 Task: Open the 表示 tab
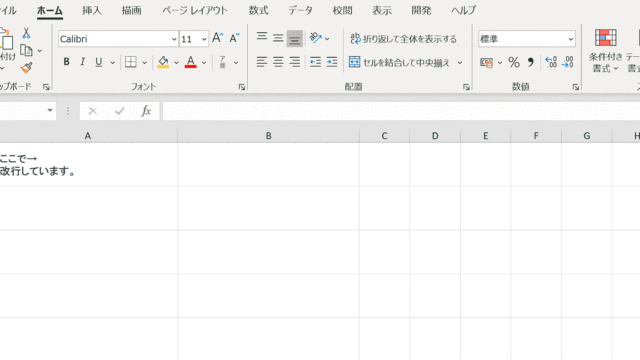(382, 10)
